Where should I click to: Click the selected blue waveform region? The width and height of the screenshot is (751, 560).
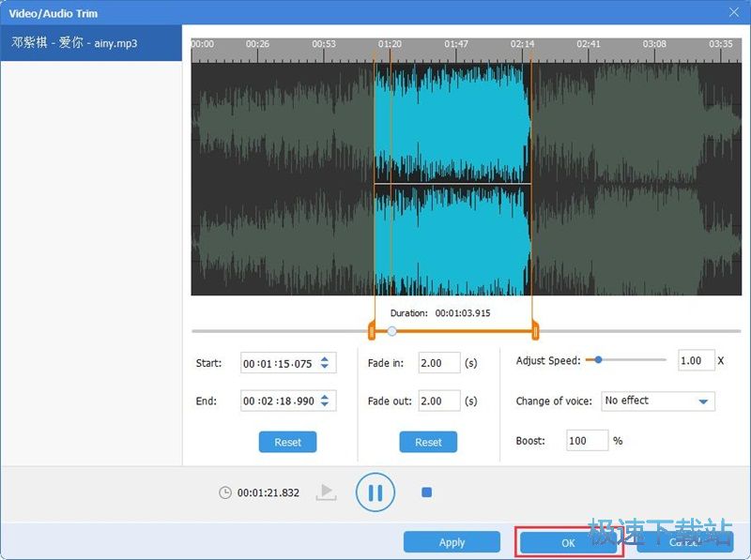click(x=452, y=179)
